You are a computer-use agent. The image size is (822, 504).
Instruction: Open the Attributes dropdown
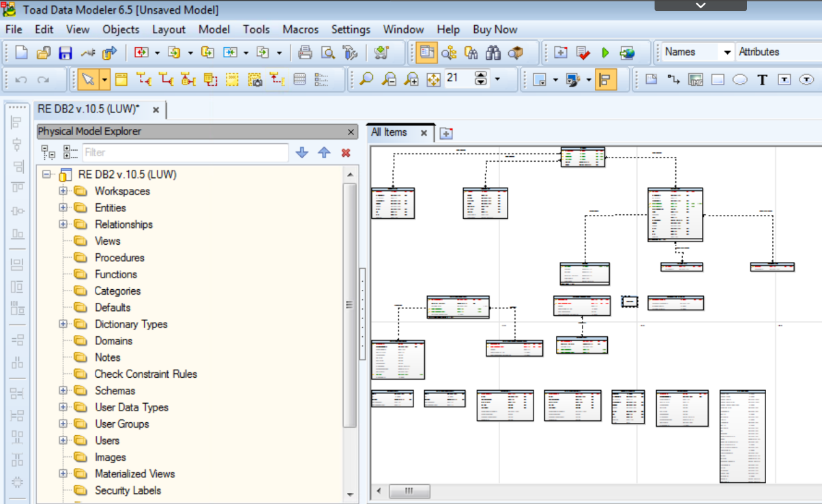click(779, 52)
